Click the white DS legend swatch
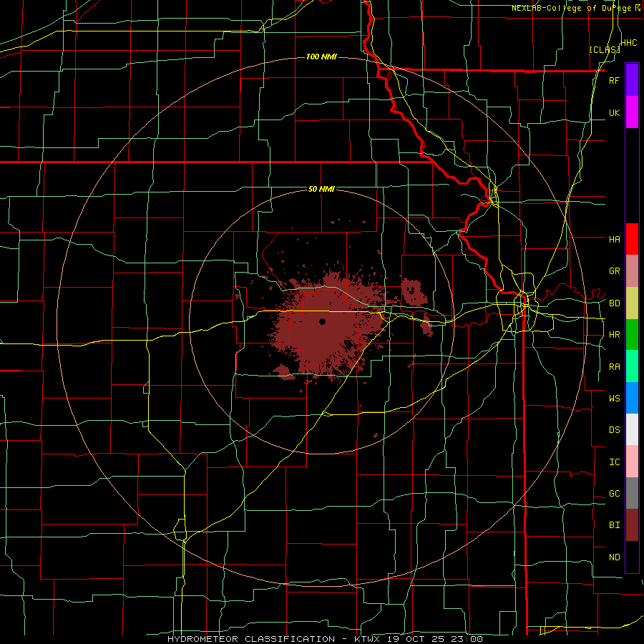Viewport: 644px width, 644px height. click(632, 429)
